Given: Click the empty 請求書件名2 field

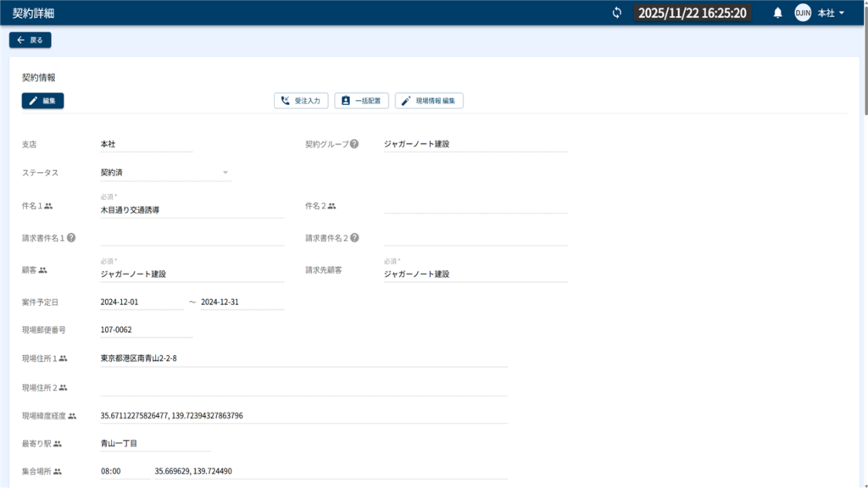Looking at the screenshot, I should pyautogui.click(x=476, y=238).
